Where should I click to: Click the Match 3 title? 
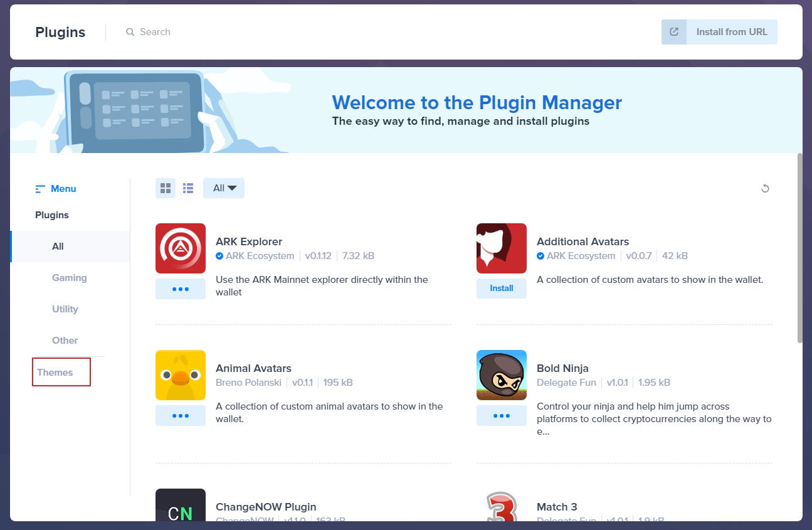click(x=557, y=507)
